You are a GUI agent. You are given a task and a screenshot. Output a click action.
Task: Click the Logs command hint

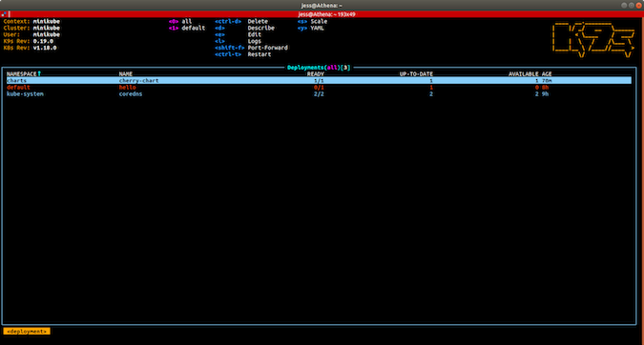pos(254,41)
